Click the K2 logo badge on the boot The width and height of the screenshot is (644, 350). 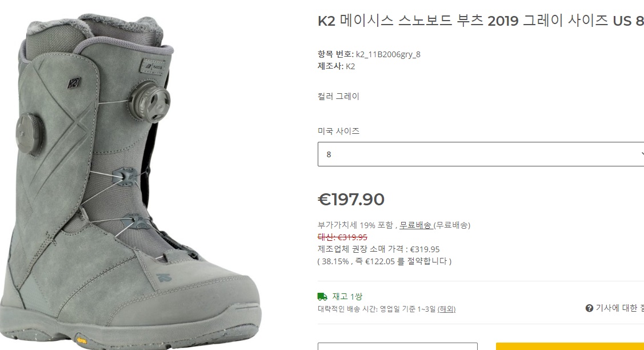(x=74, y=83)
